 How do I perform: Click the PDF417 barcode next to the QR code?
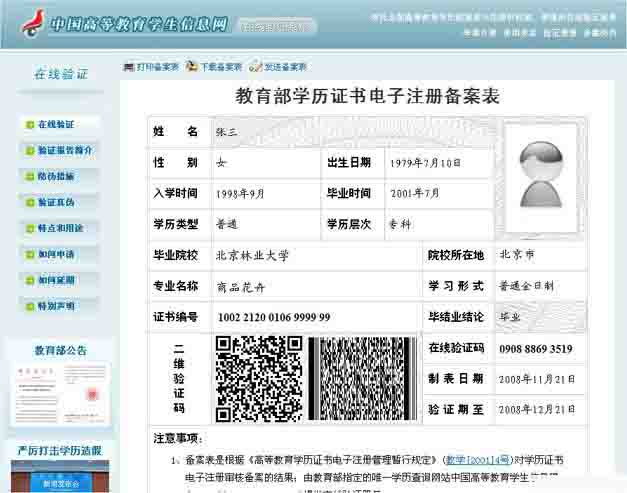(x=361, y=378)
